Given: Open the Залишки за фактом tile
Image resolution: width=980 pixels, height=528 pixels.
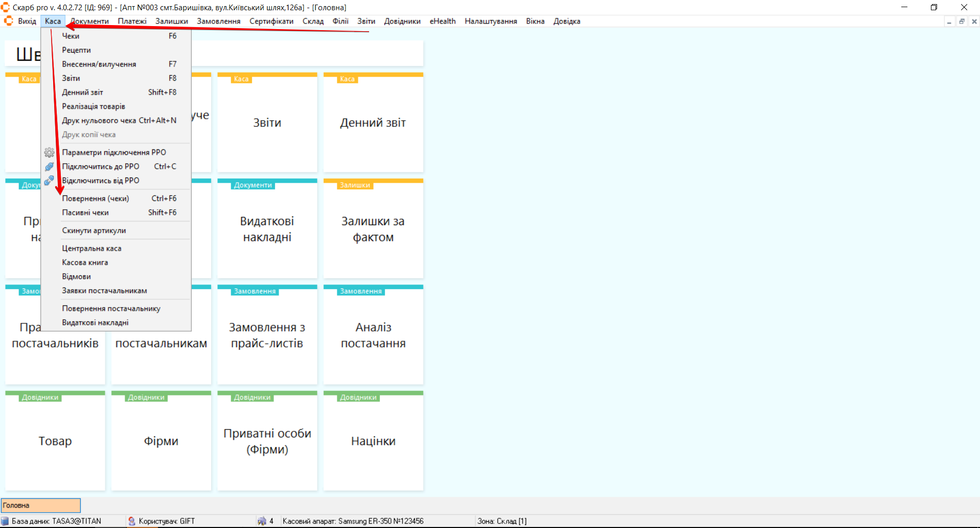Looking at the screenshot, I should [x=373, y=229].
